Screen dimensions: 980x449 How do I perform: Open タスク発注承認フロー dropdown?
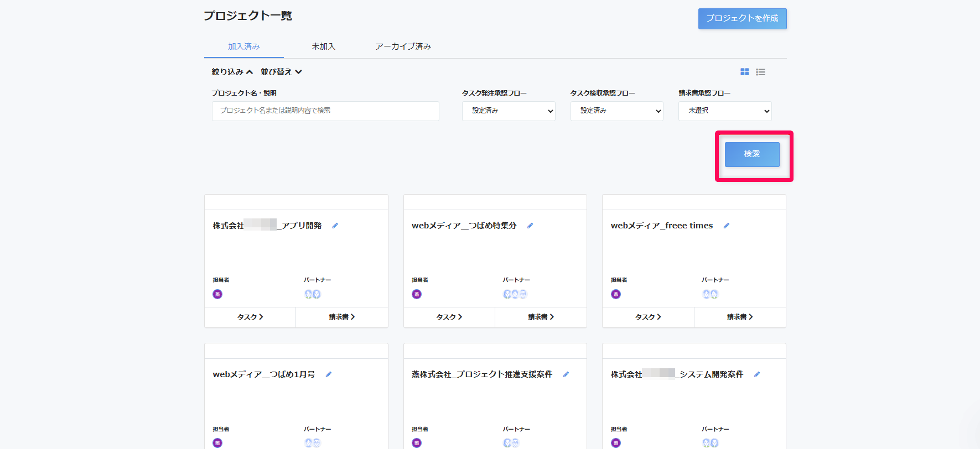coord(509,111)
